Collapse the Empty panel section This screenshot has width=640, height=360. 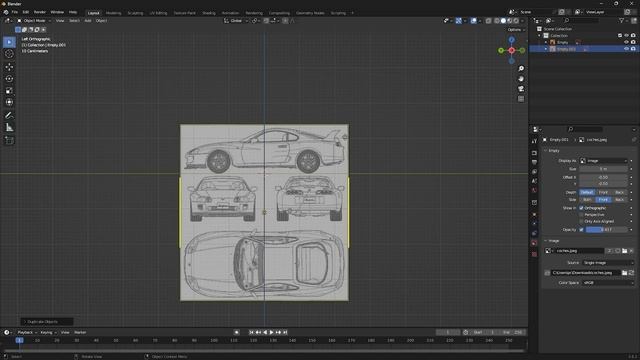point(546,151)
